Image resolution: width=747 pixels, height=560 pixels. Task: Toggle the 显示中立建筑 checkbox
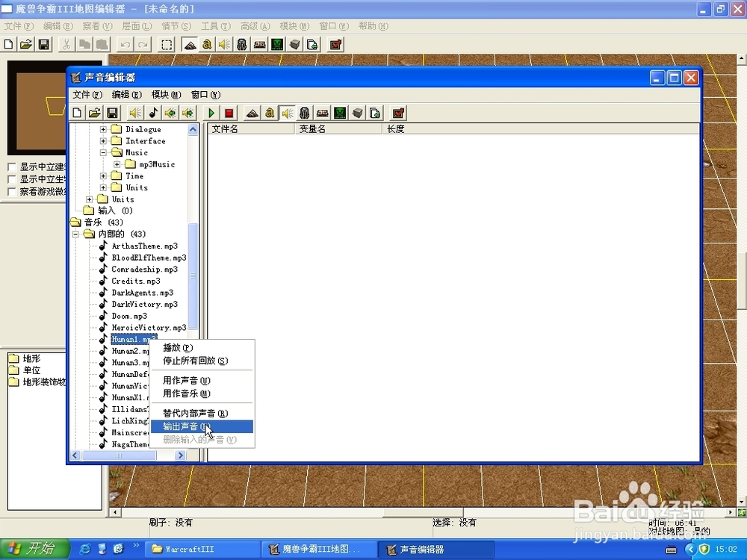(12, 167)
